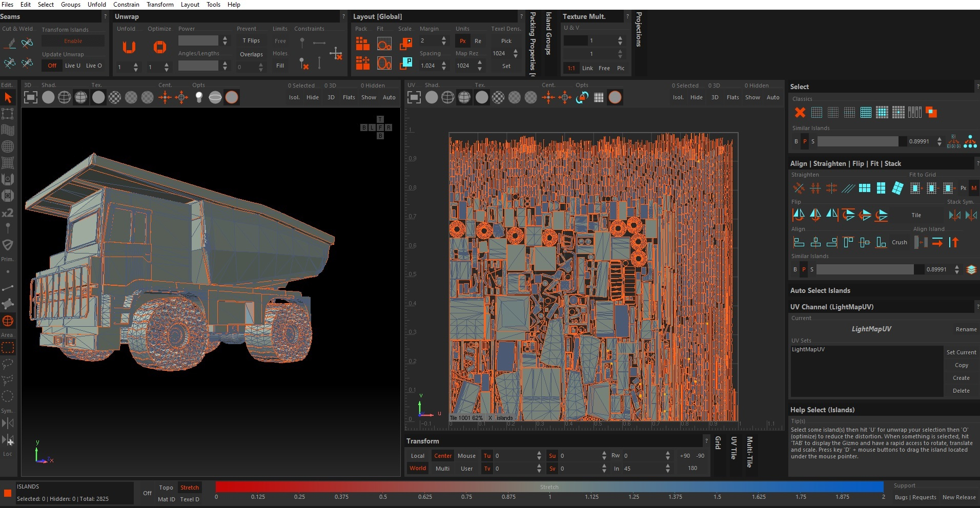980x508 pixels.
Task: Click the stack layers icon beside 0.89991
Action: click(x=971, y=269)
